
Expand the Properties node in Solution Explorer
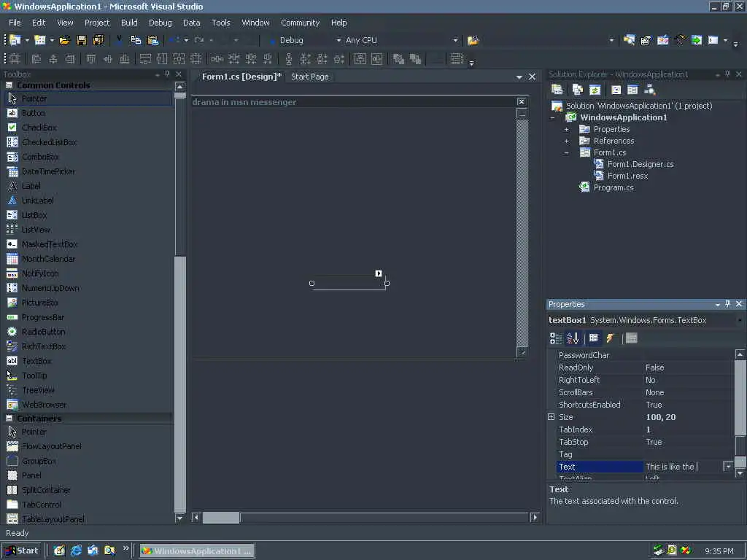pyautogui.click(x=566, y=129)
